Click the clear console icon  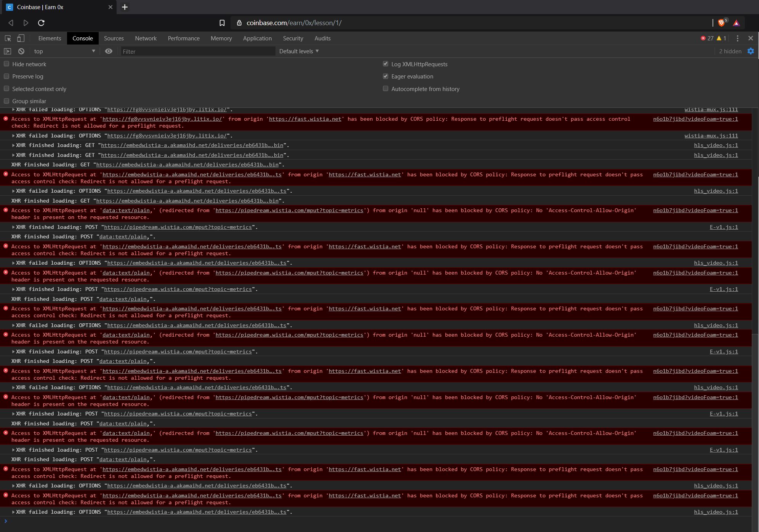21,51
